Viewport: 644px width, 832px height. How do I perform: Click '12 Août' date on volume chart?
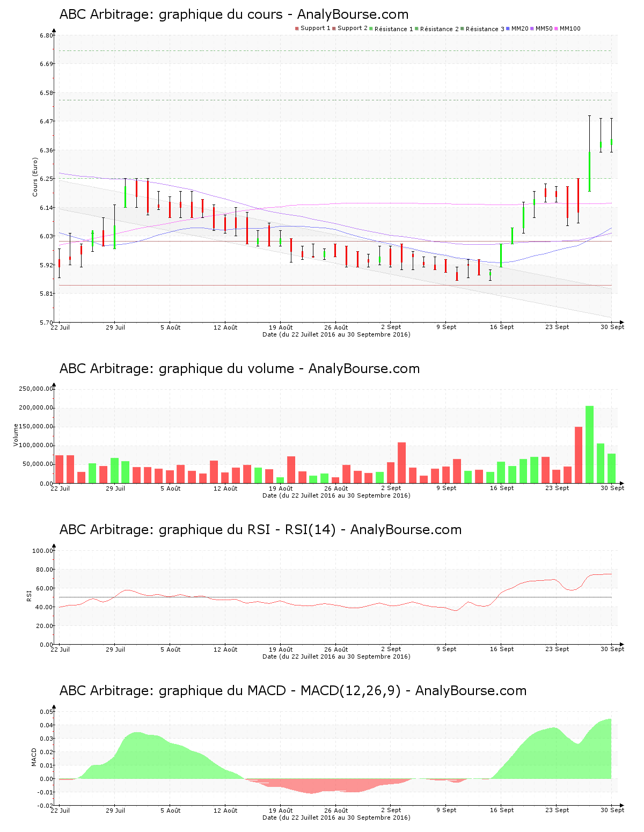click(225, 488)
